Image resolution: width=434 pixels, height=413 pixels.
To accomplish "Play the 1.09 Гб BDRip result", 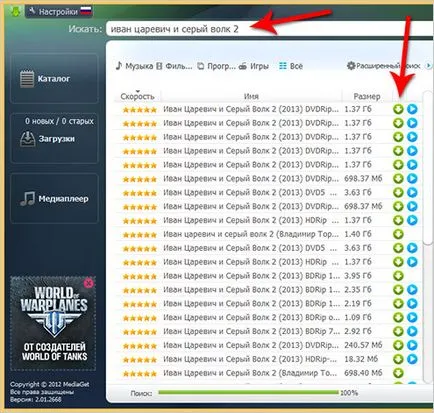I will [x=412, y=317].
